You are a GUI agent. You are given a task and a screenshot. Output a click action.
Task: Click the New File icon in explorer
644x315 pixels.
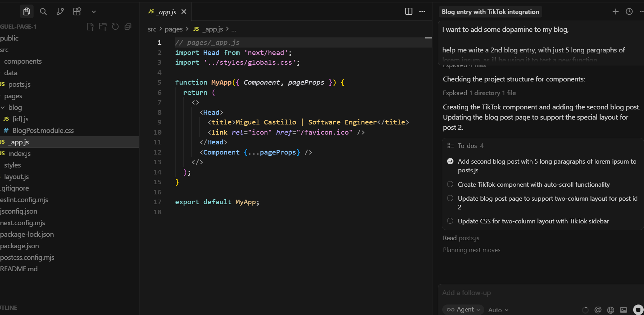[90, 27]
